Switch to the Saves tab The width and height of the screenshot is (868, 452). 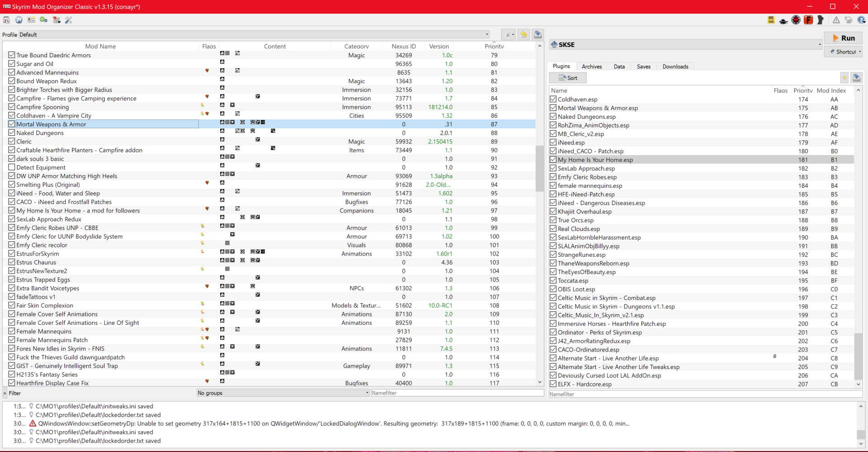tap(643, 67)
